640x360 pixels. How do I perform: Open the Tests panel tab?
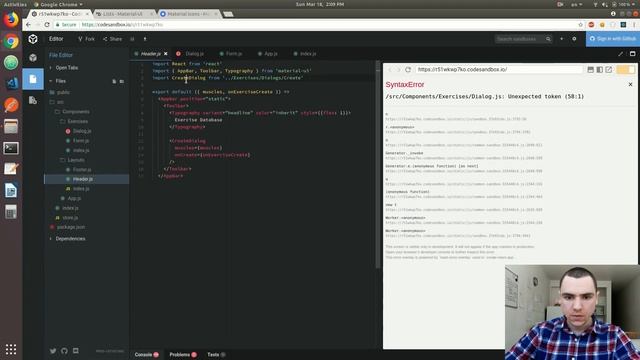(x=216, y=355)
